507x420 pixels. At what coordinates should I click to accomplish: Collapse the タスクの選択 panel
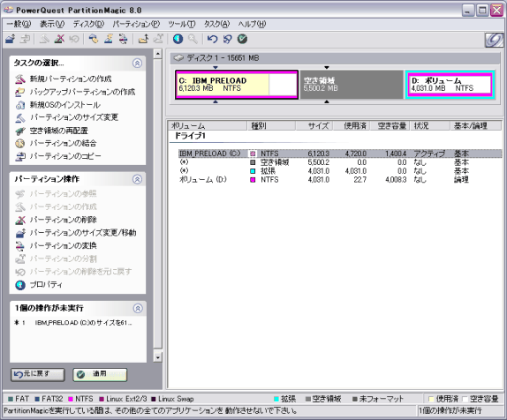(137, 63)
